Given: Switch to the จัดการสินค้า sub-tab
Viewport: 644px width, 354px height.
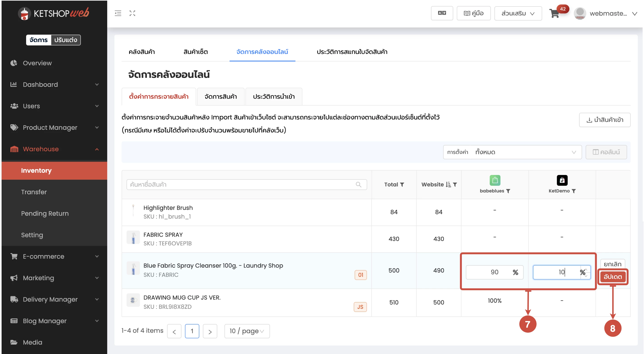Looking at the screenshot, I should 220,97.
